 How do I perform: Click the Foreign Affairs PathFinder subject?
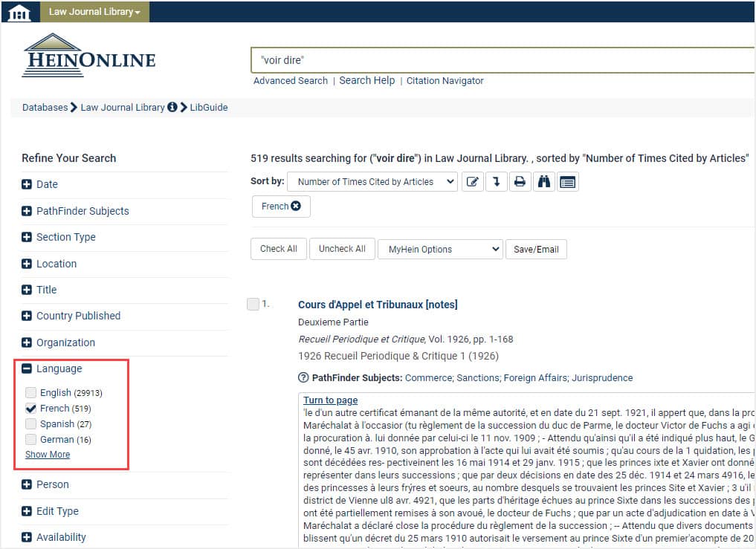(536, 378)
